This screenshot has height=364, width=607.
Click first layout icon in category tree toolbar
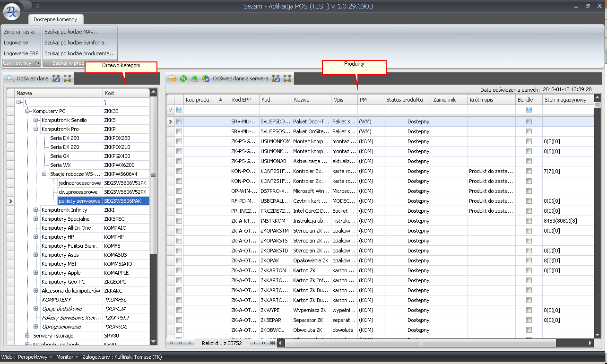(x=56, y=79)
